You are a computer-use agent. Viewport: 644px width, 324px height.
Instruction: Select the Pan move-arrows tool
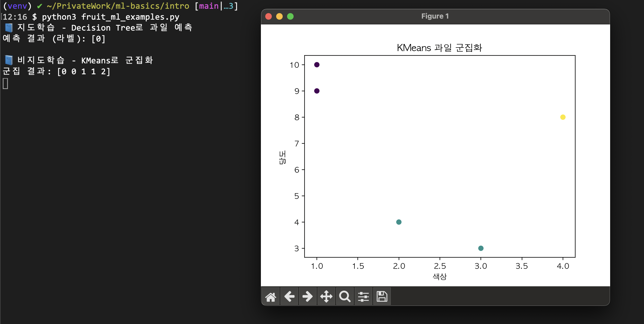(x=326, y=296)
